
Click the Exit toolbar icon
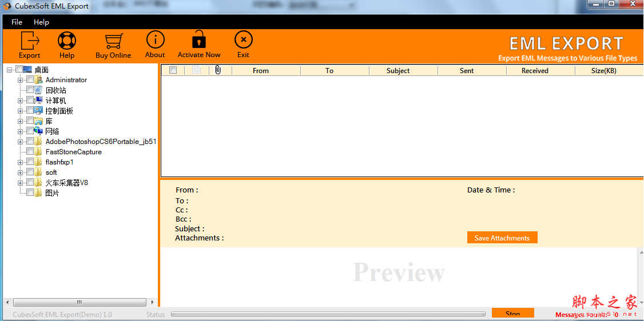[243, 40]
